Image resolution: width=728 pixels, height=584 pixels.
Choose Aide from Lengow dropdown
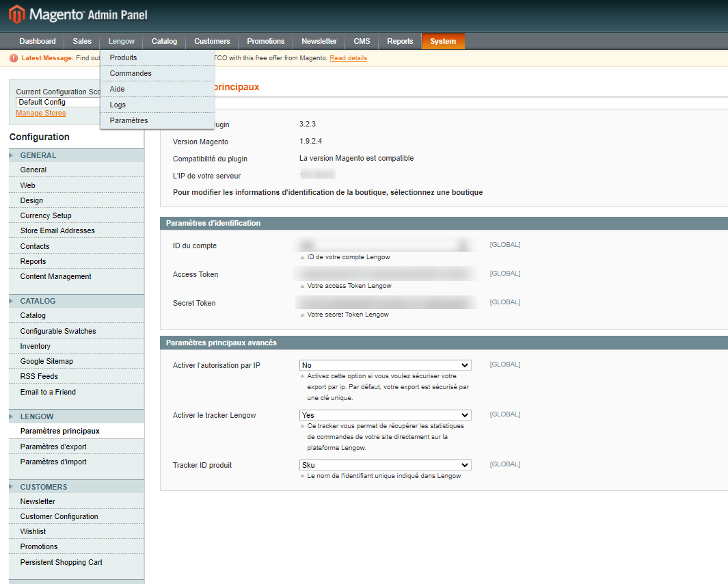point(157,89)
